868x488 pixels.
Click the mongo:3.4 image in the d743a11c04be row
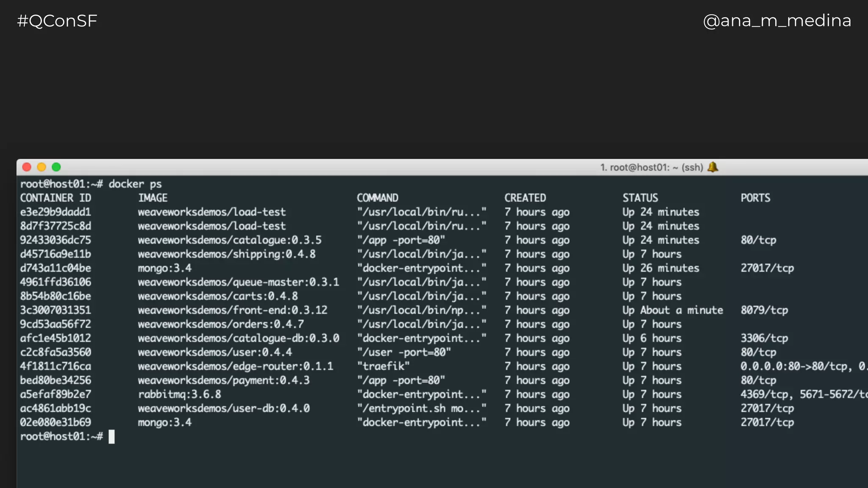164,268
